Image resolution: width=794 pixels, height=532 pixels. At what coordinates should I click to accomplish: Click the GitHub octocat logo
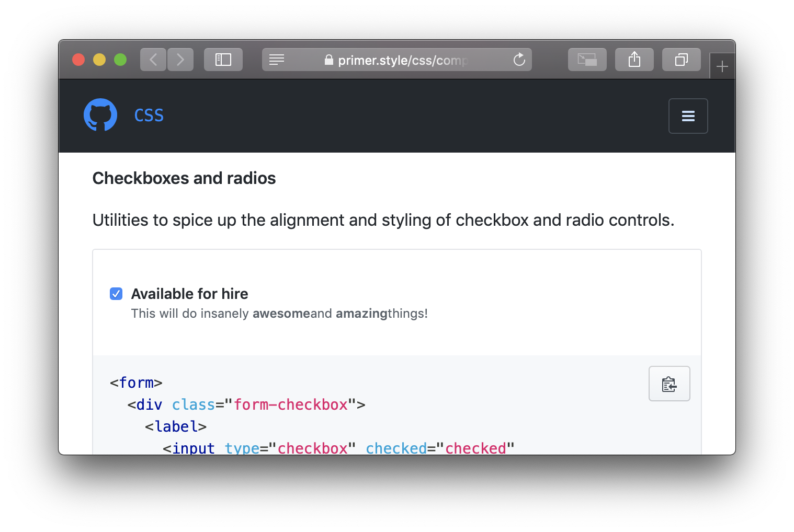[x=100, y=114]
